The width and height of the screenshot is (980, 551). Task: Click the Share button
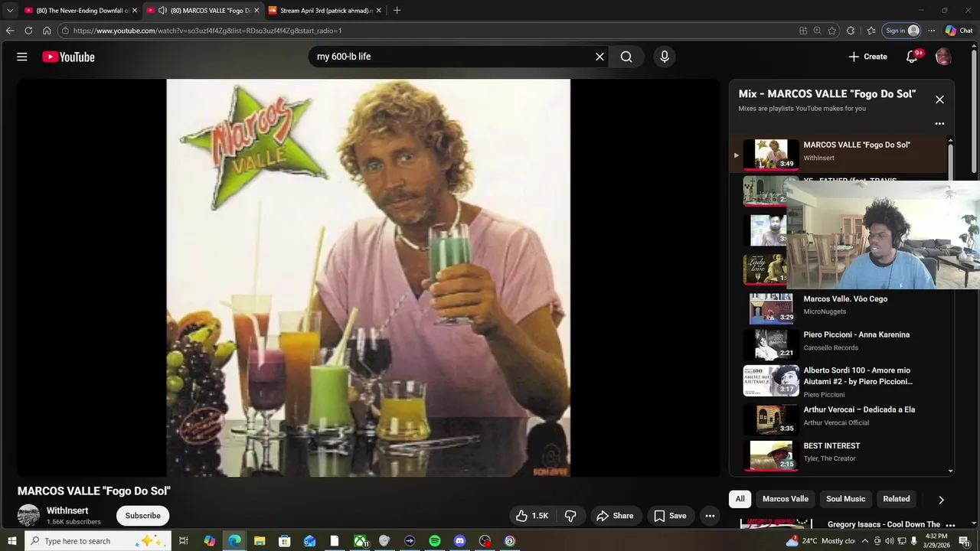pos(615,516)
